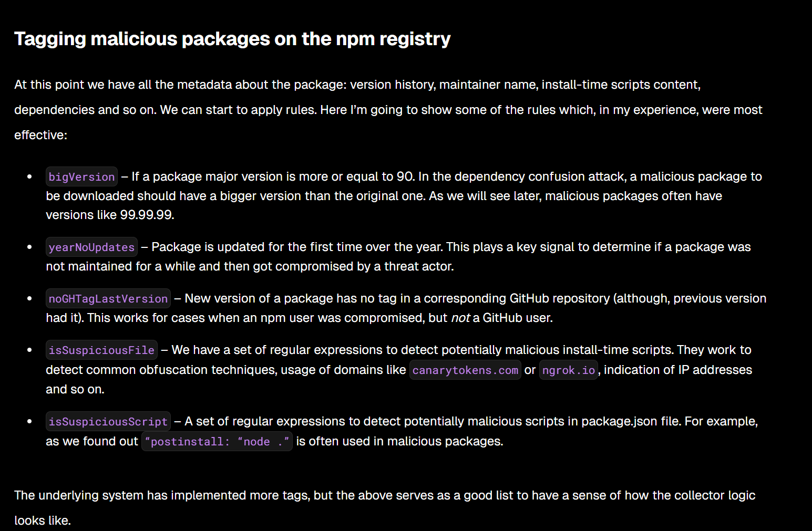This screenshot has height=531, width=812.
Task: Click the postinstall node code snippet
Action: [x=217, y=442]
